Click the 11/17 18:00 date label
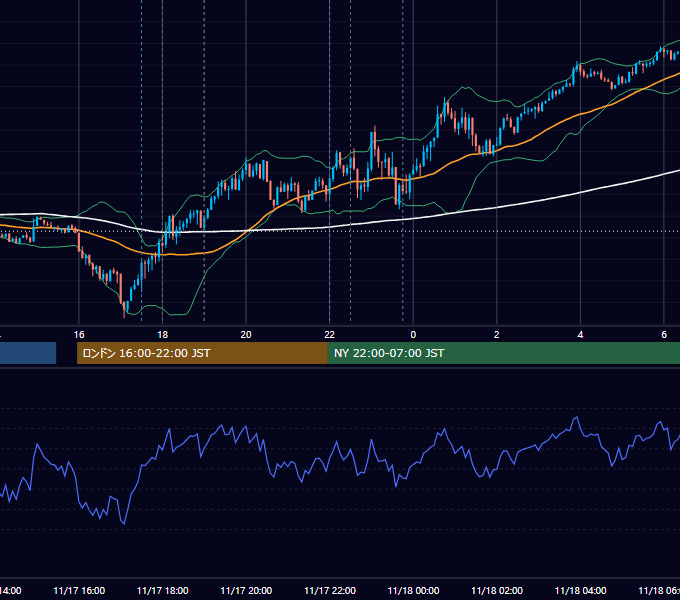Image resolution: width=680 pixels, height=600 pixels. (163, 590)
